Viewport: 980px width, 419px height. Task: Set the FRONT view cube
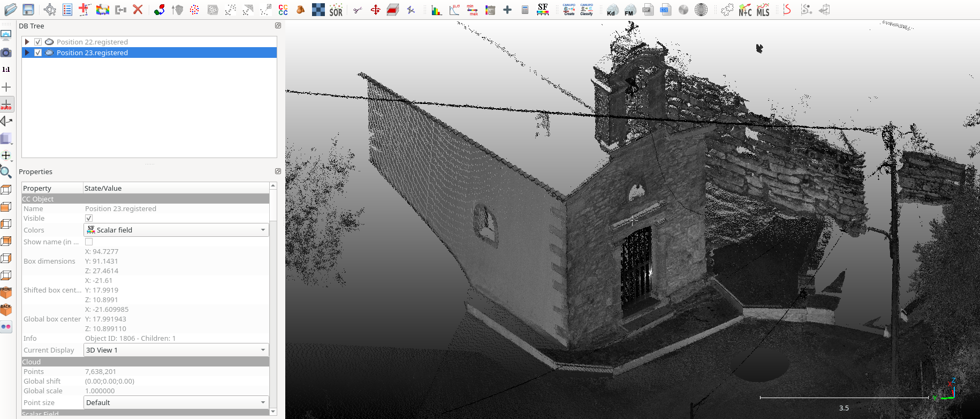pyautogui.click(x=6, y=293)
